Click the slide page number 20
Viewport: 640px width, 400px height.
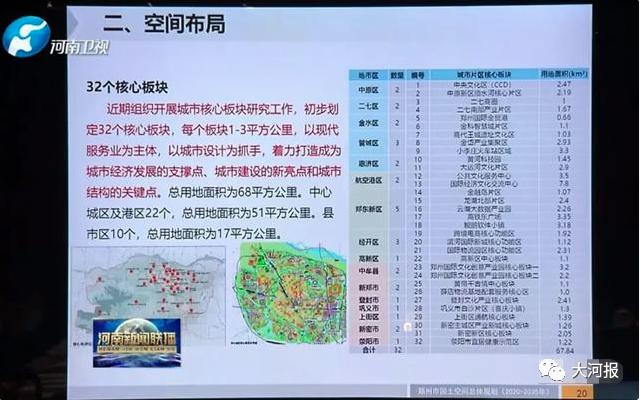581,393
